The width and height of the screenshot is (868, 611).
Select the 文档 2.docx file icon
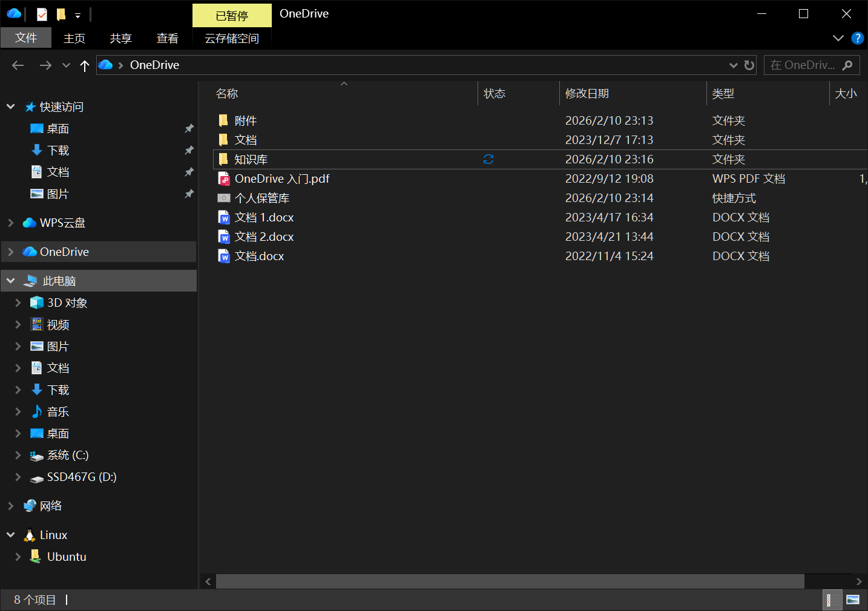[x=224, y=237]
